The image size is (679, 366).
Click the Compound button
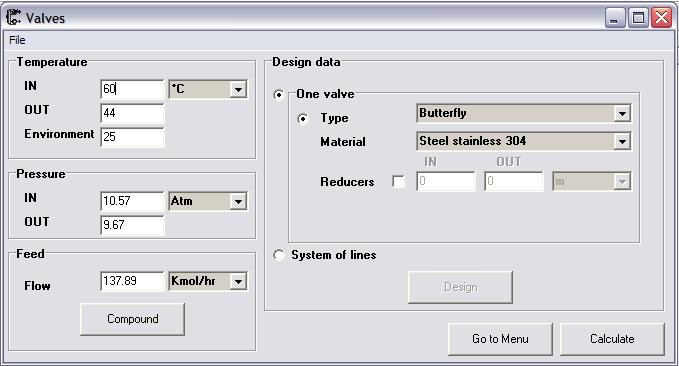[x=133, y=319]
